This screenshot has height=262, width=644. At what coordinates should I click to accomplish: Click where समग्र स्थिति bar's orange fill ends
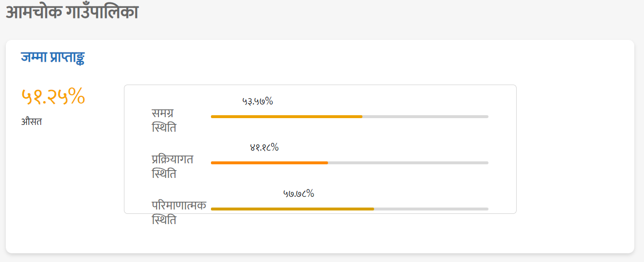pyautogui.click(x=362, y=117)
